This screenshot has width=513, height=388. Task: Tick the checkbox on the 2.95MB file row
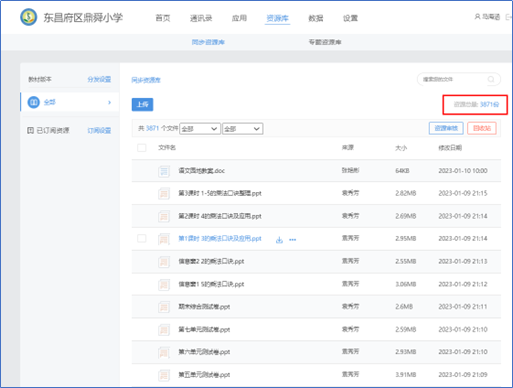pyautogui.click(x=142, y=238)
